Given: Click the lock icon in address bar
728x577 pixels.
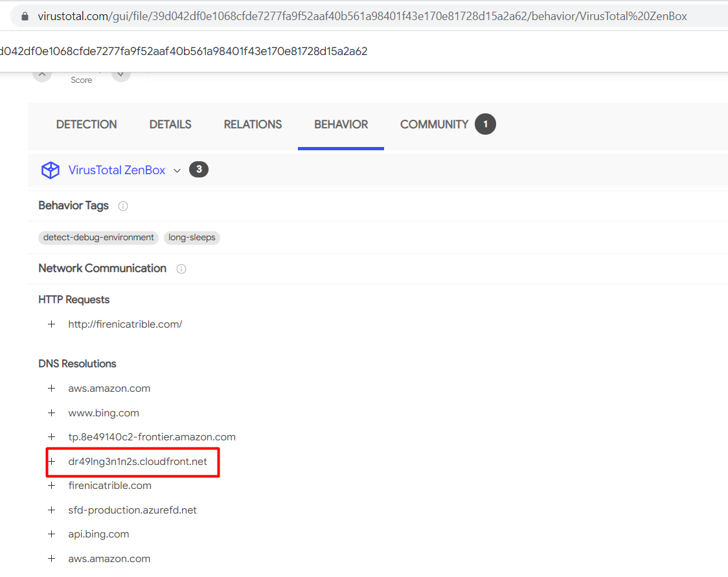Looking at the screenshot, I should point(25,16).
